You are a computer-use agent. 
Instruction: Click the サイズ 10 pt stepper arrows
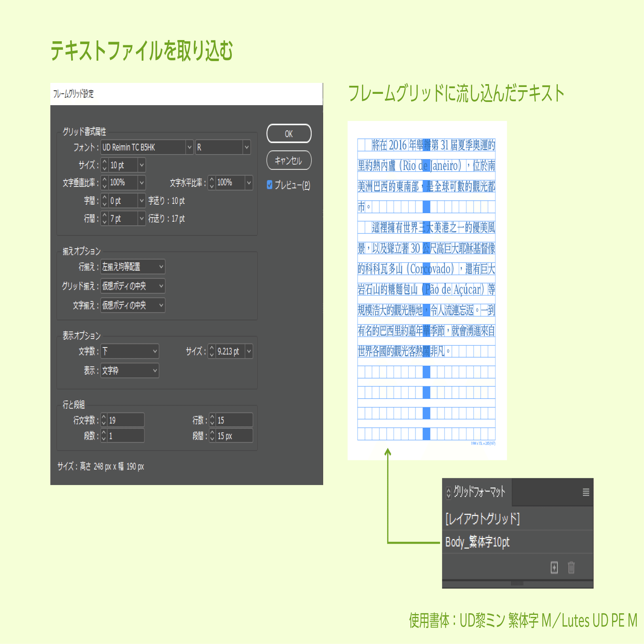pyautogui.click(x=104, y=165)
